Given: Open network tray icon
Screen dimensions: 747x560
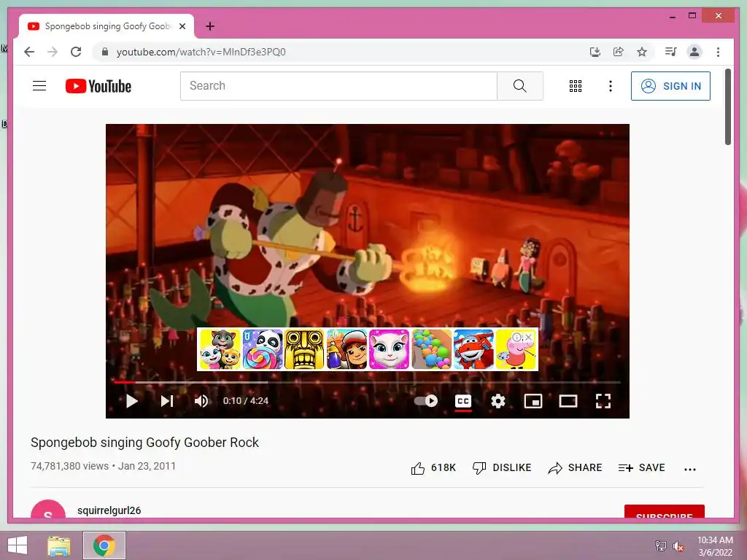Looking at the screenshot, I should (661, 545).
